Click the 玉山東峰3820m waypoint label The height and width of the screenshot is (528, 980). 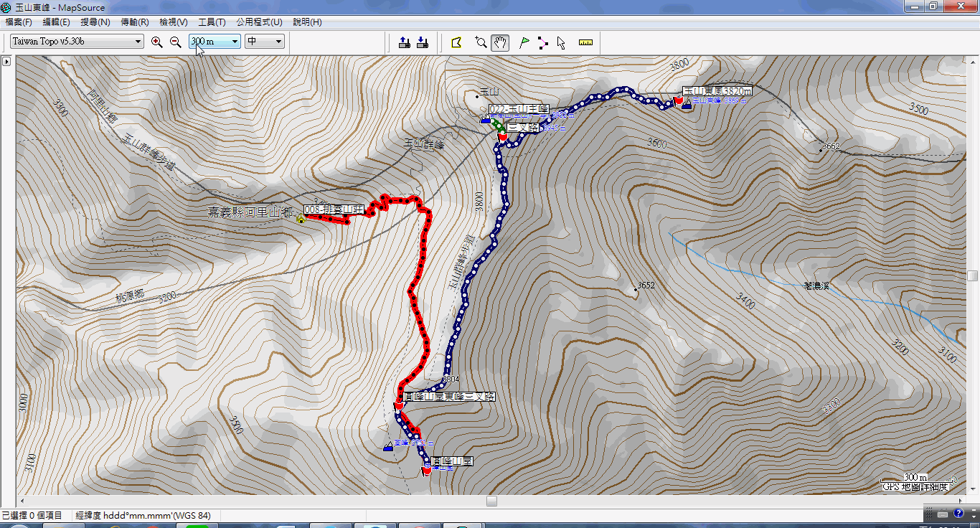click(x=717, y=91)
